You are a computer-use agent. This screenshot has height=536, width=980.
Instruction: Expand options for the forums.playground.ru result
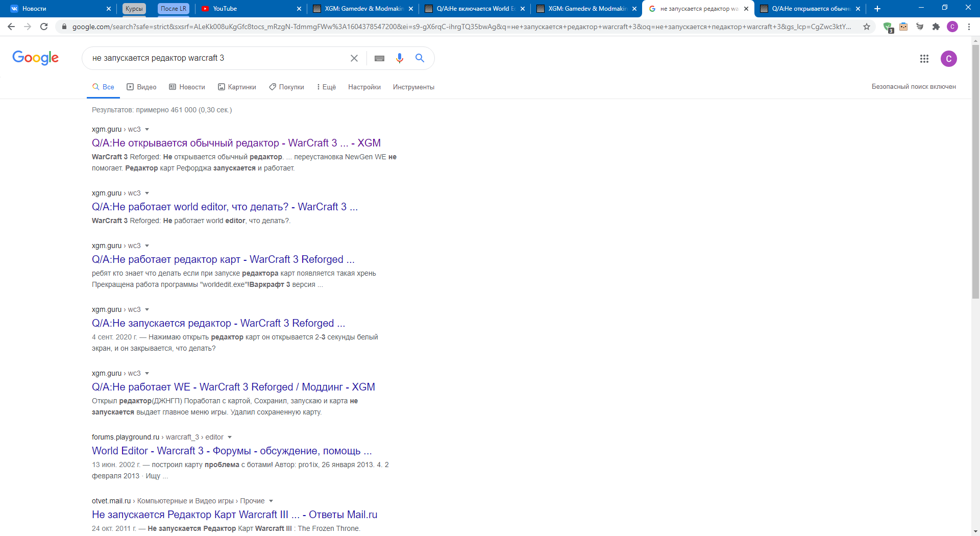coord(230,437)
